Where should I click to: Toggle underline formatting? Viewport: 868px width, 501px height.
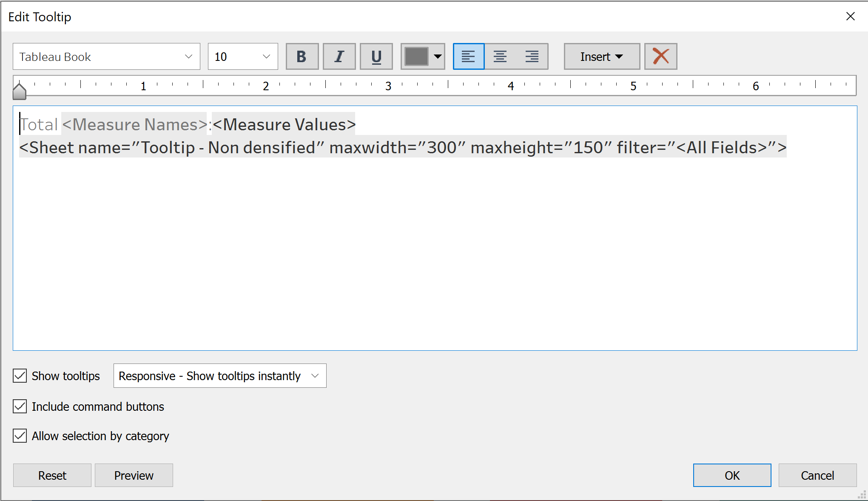click(x=376, y=57)
